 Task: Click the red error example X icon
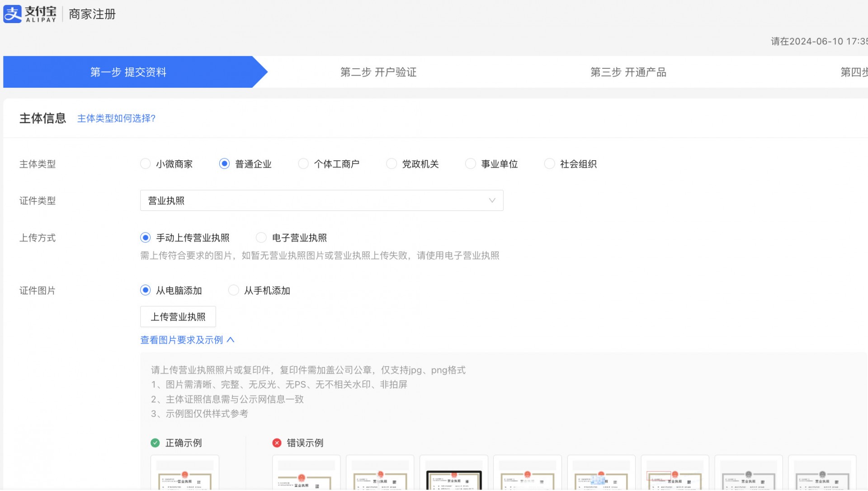(277, 443)
